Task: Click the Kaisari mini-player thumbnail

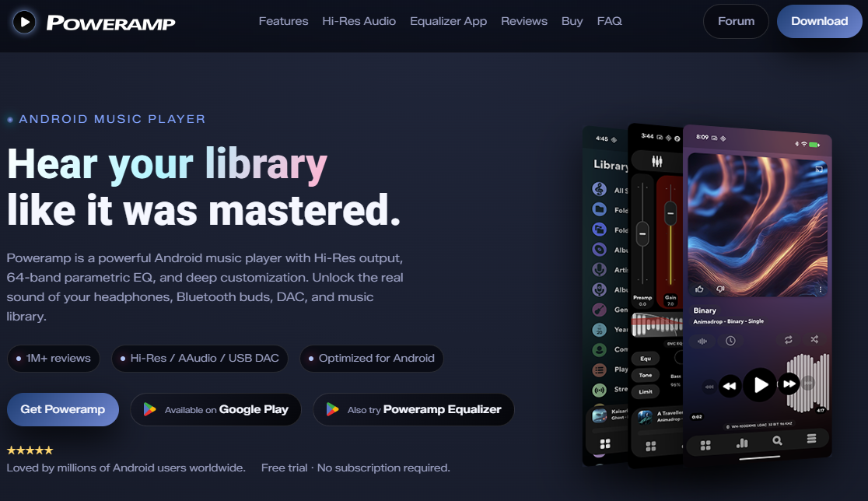Action: pyautogui.click(x=600, y=415)
